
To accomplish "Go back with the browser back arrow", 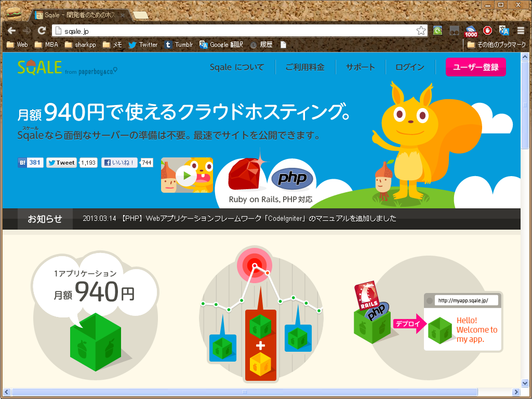I will pyautogui.click(x=11, y=31).
